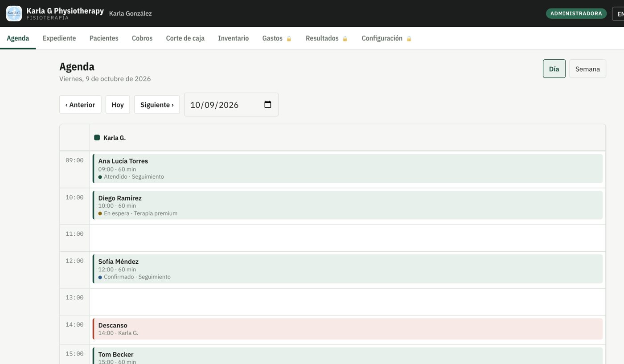Jump to today with Hoy button
The width and height of the screenshot is (624, 364).
click(118, 105)
